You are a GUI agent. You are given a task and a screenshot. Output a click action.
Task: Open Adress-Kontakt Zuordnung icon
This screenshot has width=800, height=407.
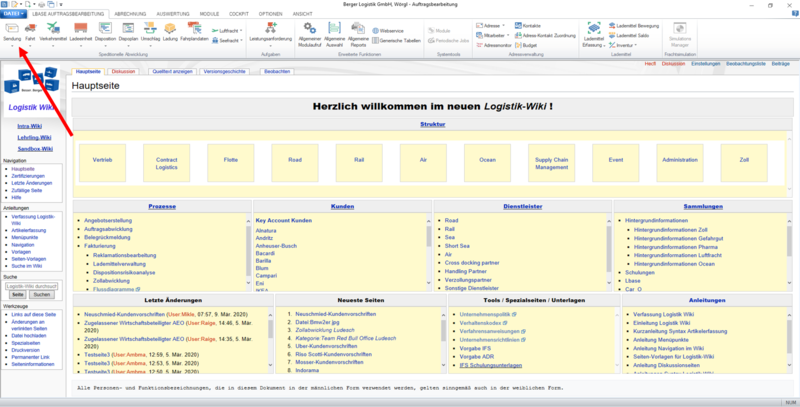coord(518,35)
